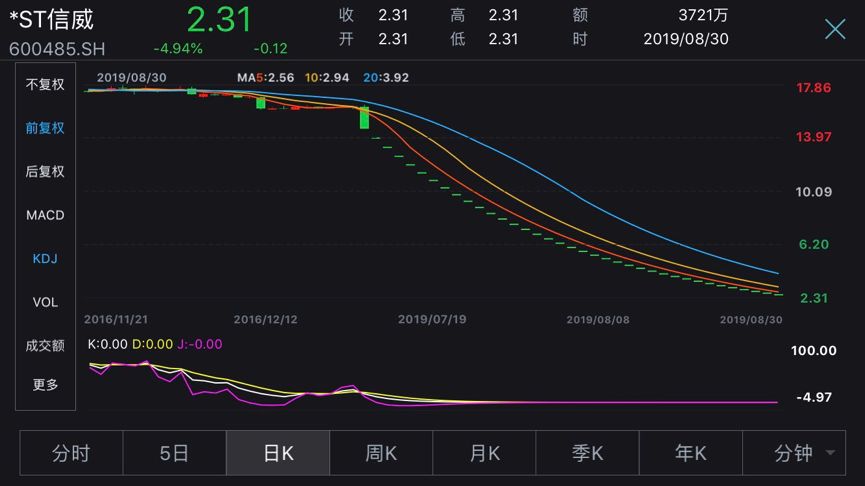865x486 pixels.
Task: Click the 2019/07/19 date axis label
Action: tap(432, 319)
